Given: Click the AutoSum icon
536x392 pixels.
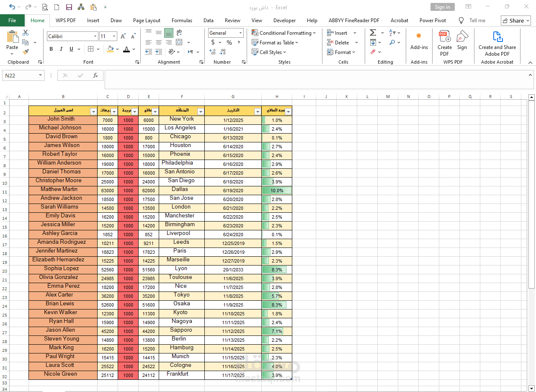Looking at the screenshot, I should pos(372,33).
